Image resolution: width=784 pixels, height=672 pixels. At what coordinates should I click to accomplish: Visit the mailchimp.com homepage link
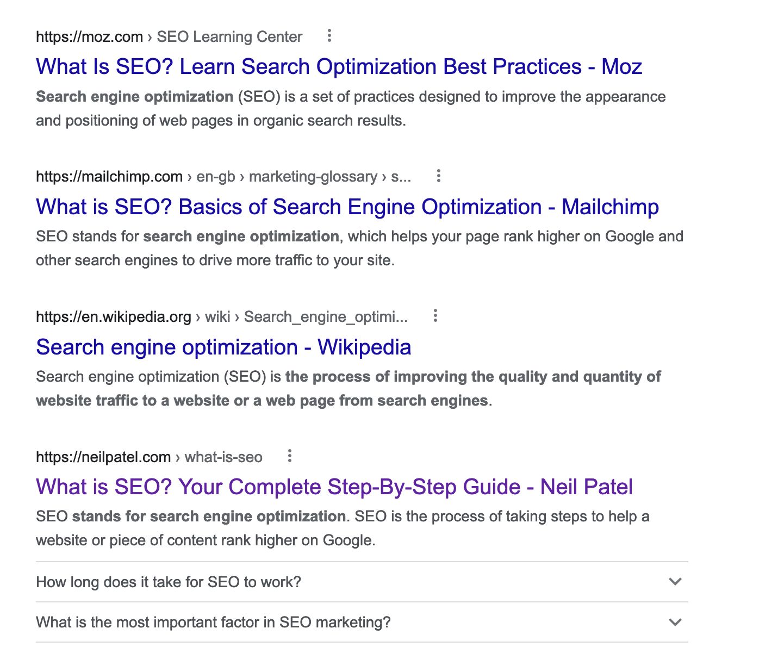pos(108,176)
